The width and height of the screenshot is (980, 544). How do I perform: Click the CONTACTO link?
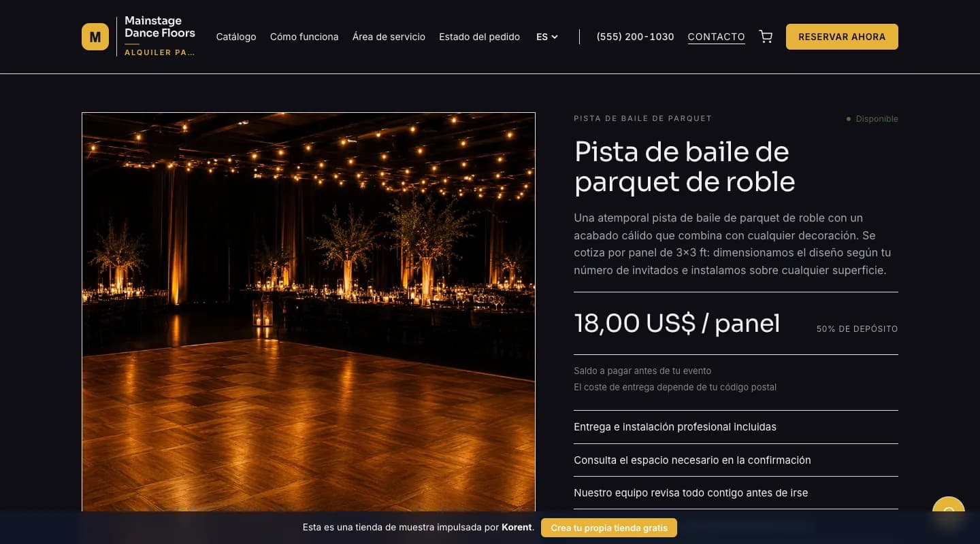(x=717, y=37)
